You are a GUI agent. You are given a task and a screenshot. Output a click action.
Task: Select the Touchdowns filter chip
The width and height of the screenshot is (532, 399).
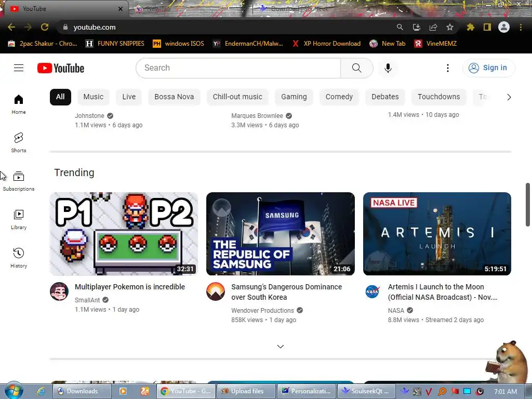[x=438, y=97]
